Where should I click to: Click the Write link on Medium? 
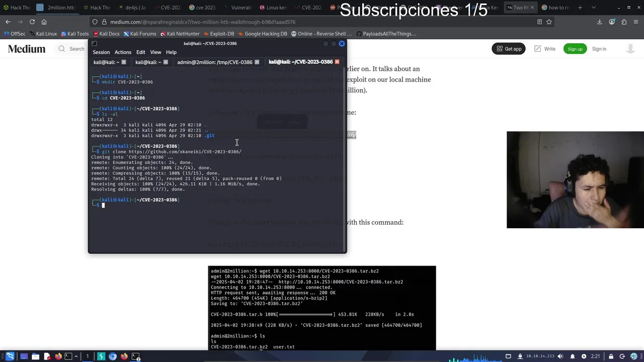coord(545,49)
